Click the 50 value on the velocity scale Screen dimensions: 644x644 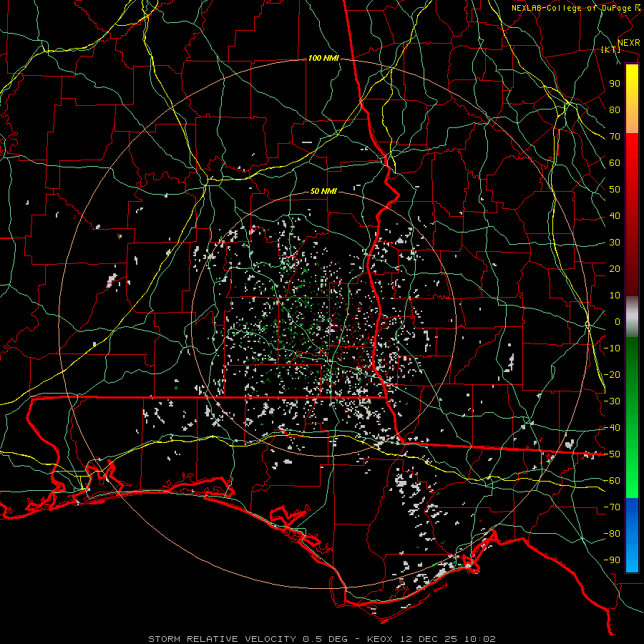point(615,190)
